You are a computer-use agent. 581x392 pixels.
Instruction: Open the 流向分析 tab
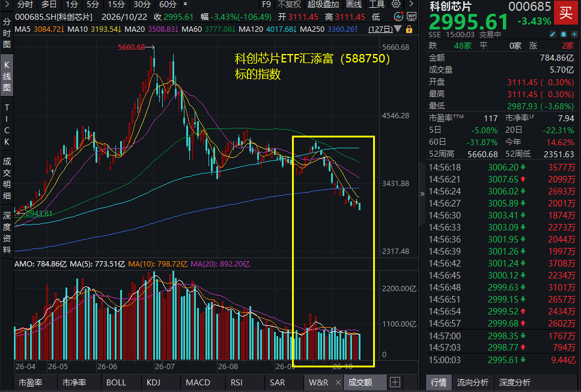472,382
